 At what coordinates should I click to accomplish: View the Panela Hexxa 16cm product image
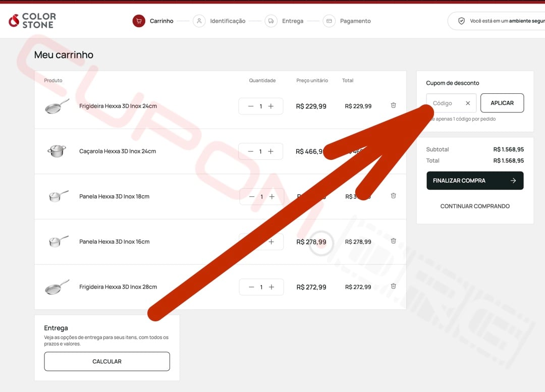click(x=58, y=242)
